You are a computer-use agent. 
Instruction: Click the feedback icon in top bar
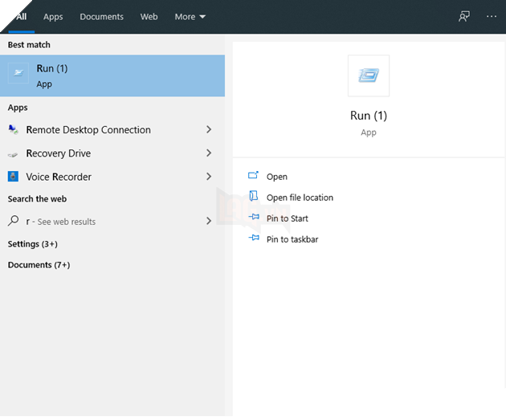[464, 16]
